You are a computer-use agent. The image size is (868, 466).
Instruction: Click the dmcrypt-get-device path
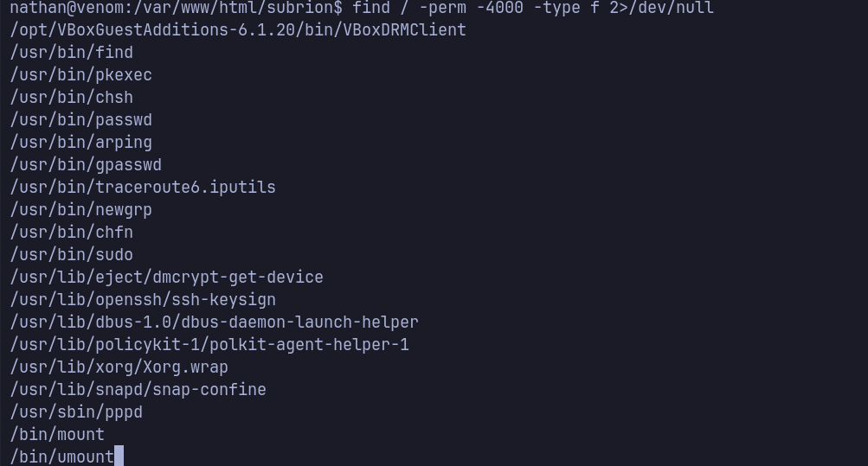tap(167, 278)
